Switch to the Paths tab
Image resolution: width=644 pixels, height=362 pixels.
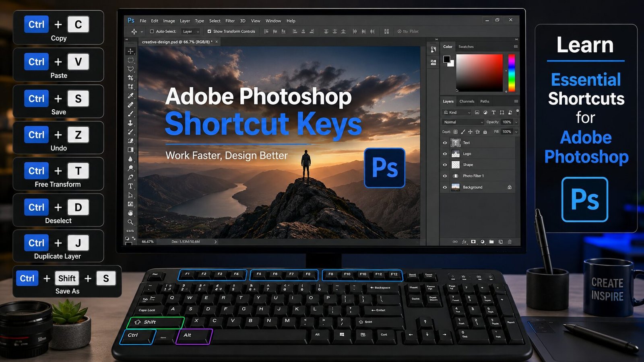coord(485,101)
